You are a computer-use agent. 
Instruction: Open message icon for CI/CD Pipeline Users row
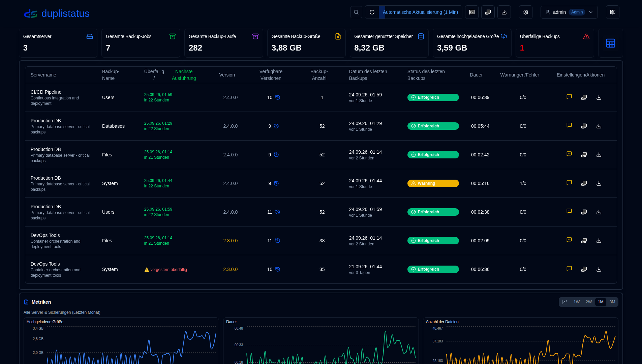pos(569,97)
